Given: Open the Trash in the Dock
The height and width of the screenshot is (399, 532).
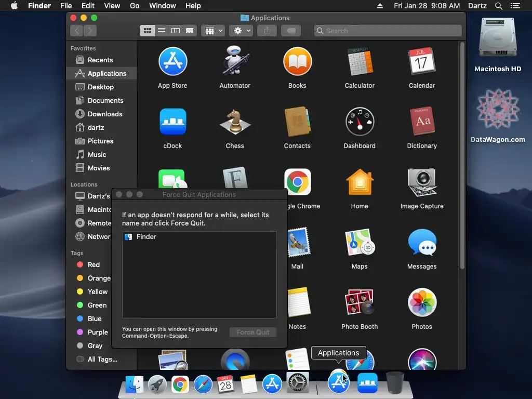Looking at the screenshot, I should 395,383.
